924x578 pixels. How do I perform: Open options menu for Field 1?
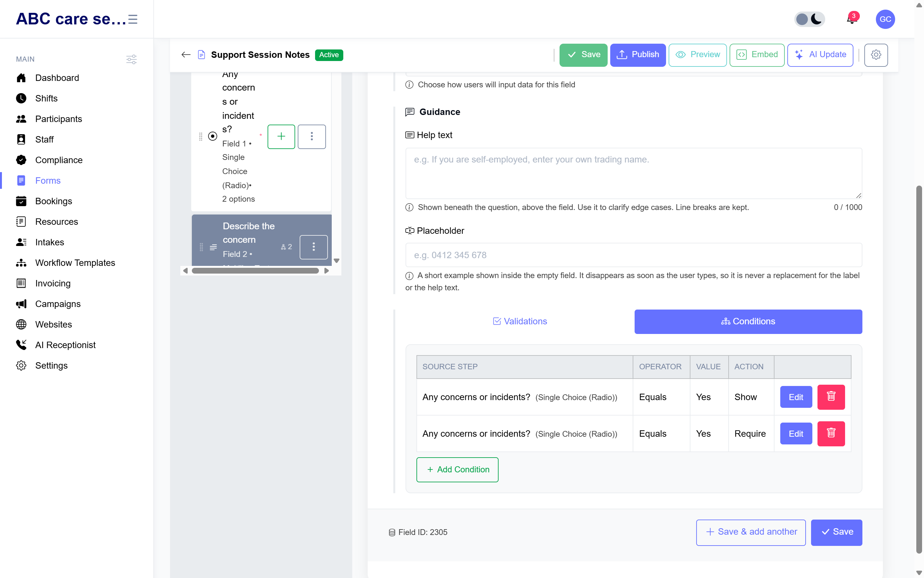pyautogui.click(x=312, y=136)
